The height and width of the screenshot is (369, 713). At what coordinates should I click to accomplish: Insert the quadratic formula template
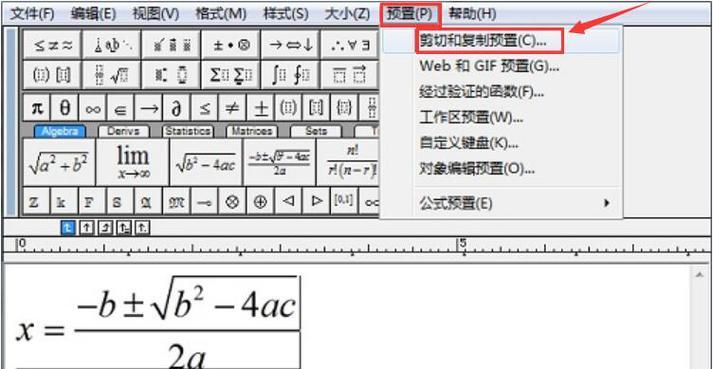click(279, 162)
